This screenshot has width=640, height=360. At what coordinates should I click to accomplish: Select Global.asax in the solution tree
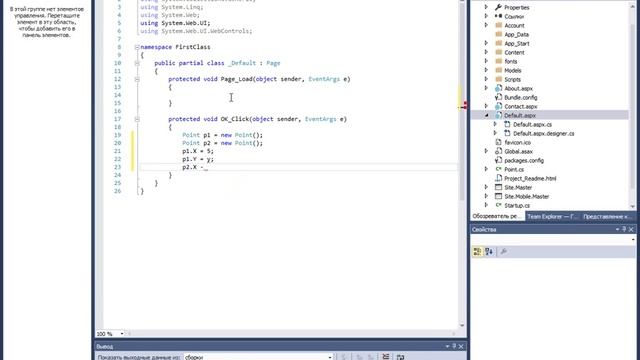click(518, 151)
